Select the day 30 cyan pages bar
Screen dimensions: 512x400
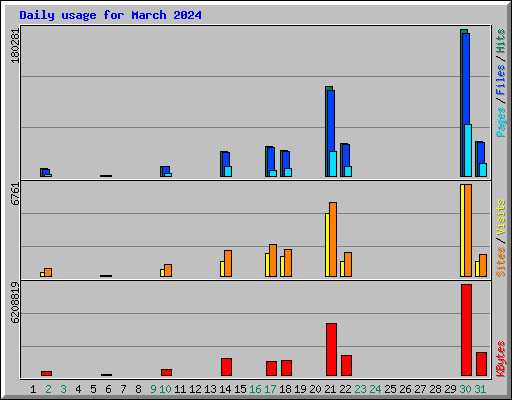(468, 150)
